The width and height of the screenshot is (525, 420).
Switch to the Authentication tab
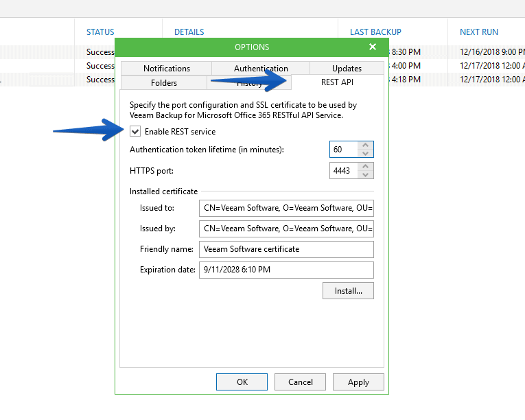[x=261, y=69]
